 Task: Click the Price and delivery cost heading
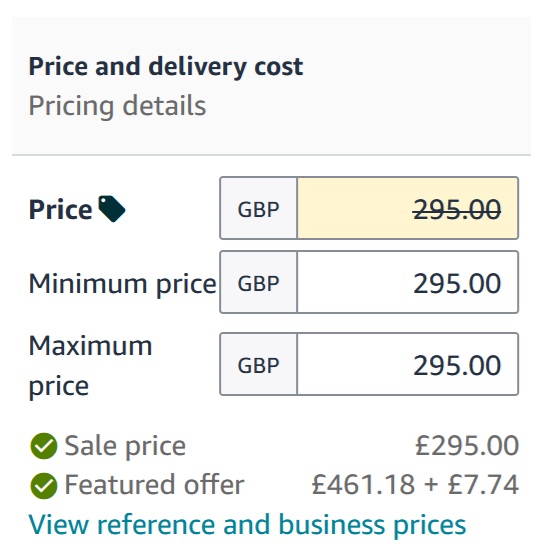pyautogui.click(x=166, y=67)
